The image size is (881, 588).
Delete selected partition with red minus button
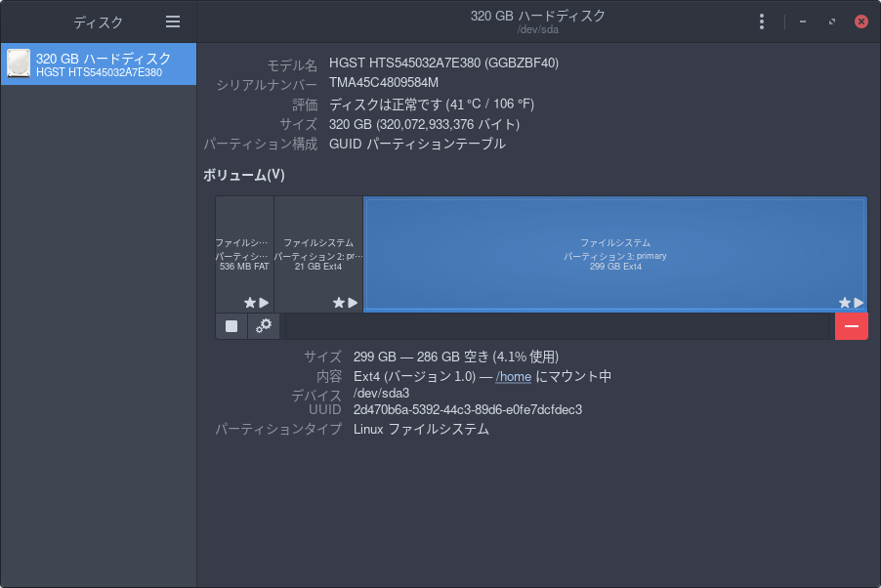[851, 326]
